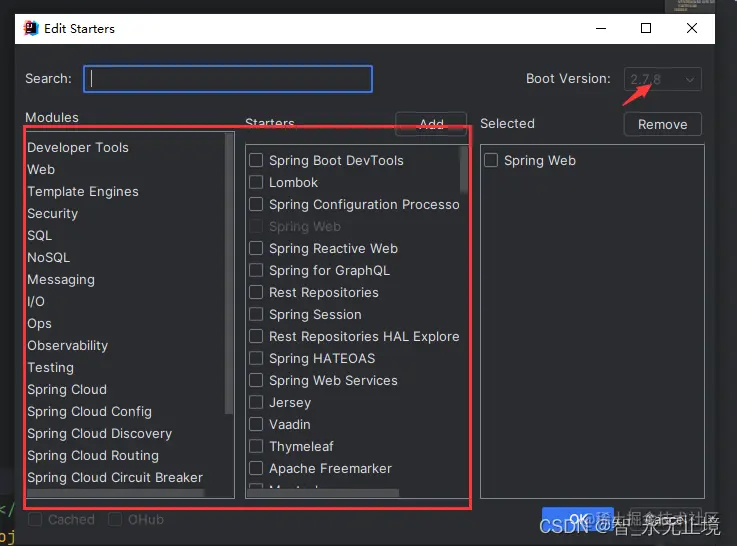Select the Web module
Viewport: 737px width, 546px height.
click(41, 170)
